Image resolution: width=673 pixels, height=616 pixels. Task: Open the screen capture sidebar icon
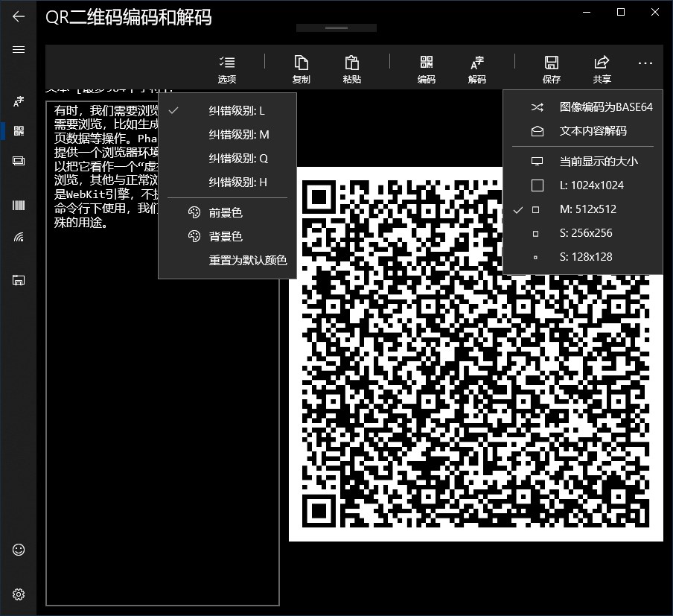tap(19, 161)
